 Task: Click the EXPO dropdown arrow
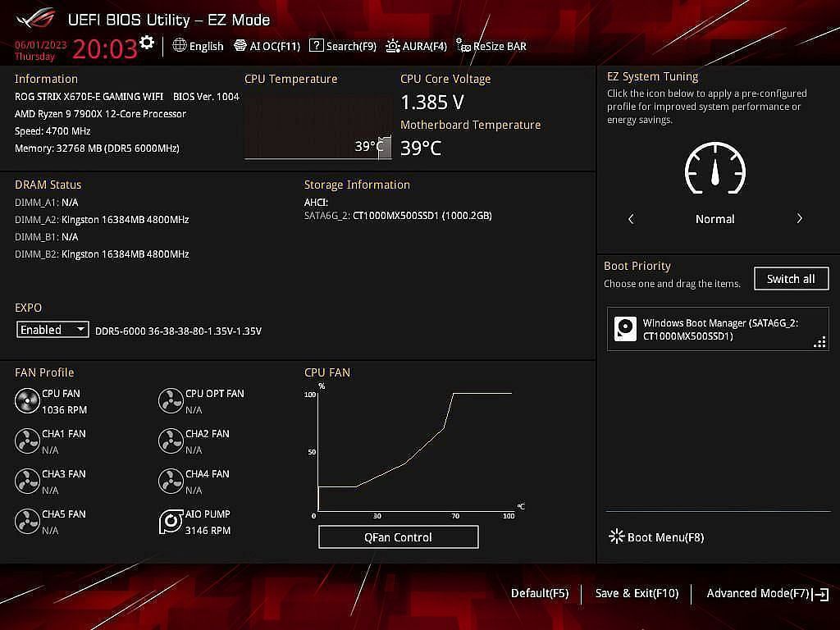80,329
